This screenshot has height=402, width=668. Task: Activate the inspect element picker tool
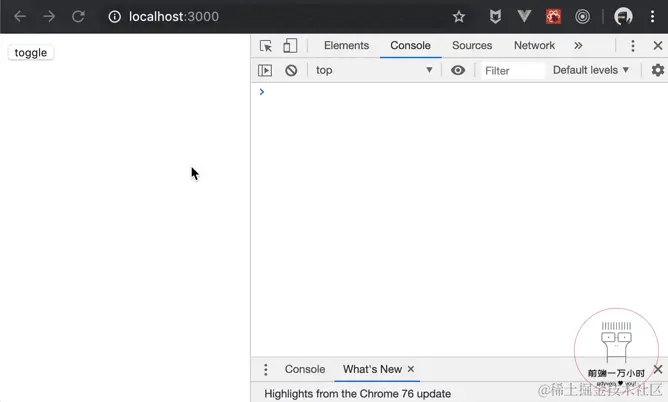(x=266, y=46)
